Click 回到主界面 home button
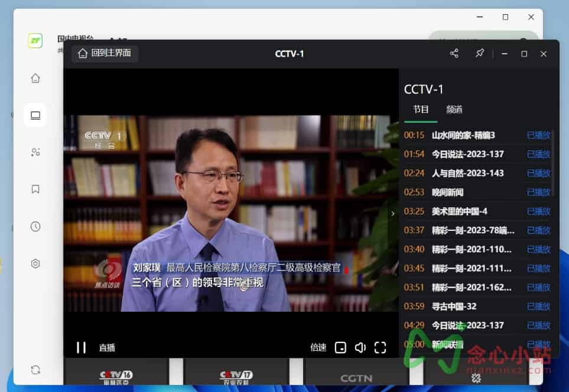 pyautogui.click(x=105, y=53)
